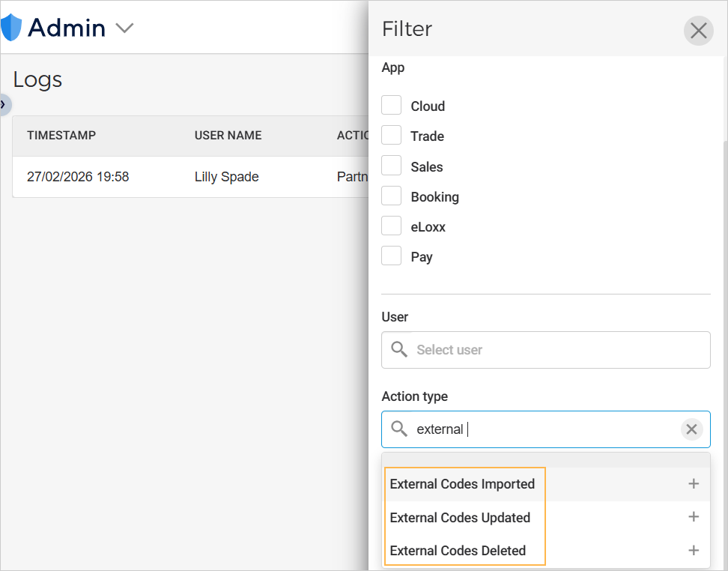Viewport: 728px width, 571px height.
Task: Open the Lilly Spade log row
Action: click(226, 177)
